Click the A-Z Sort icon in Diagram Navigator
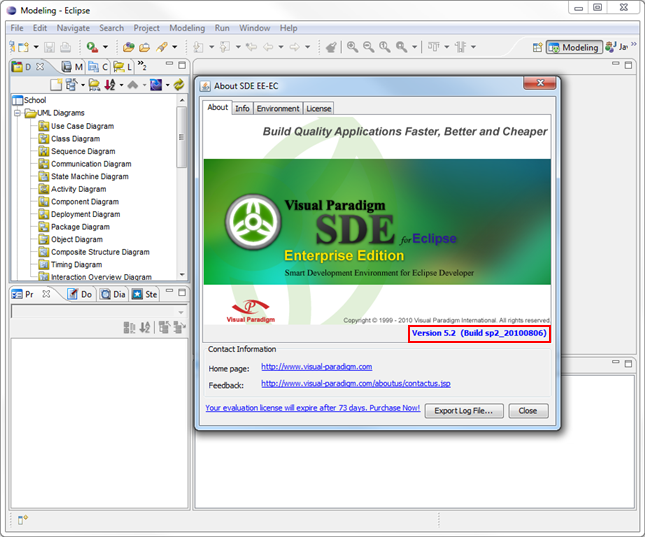 (x=109, y=85)
